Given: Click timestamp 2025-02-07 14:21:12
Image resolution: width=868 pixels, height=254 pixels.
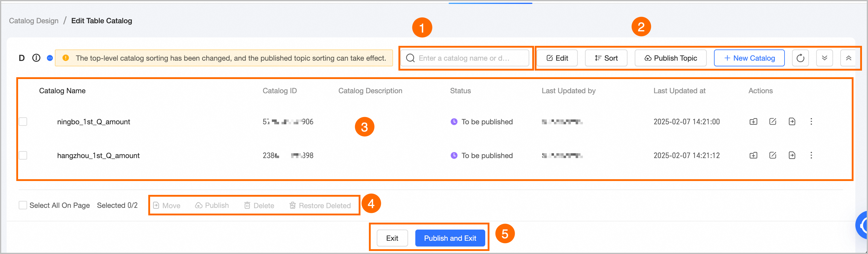Looking at the screenshot, I should [x=687, y=155].
